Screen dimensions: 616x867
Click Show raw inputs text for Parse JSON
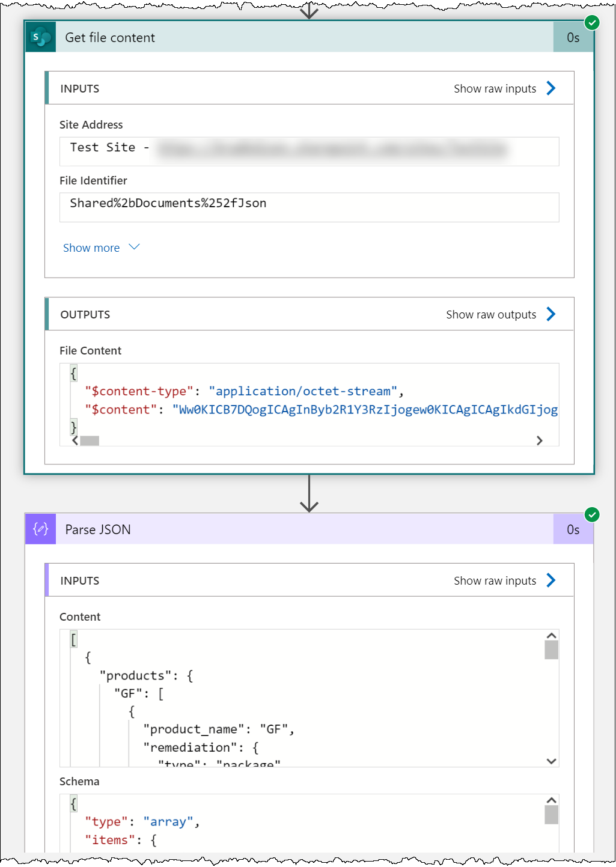(495, 581)
